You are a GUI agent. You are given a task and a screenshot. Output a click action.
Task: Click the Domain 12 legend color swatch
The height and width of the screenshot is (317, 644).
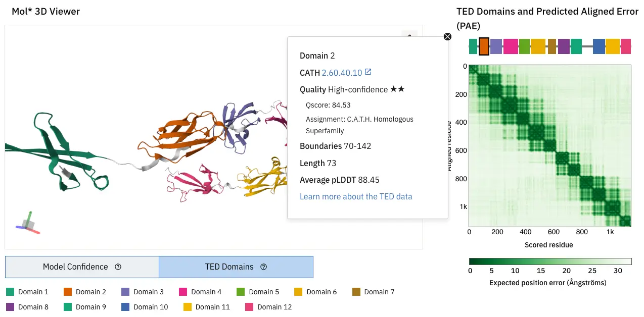point(249,307)
